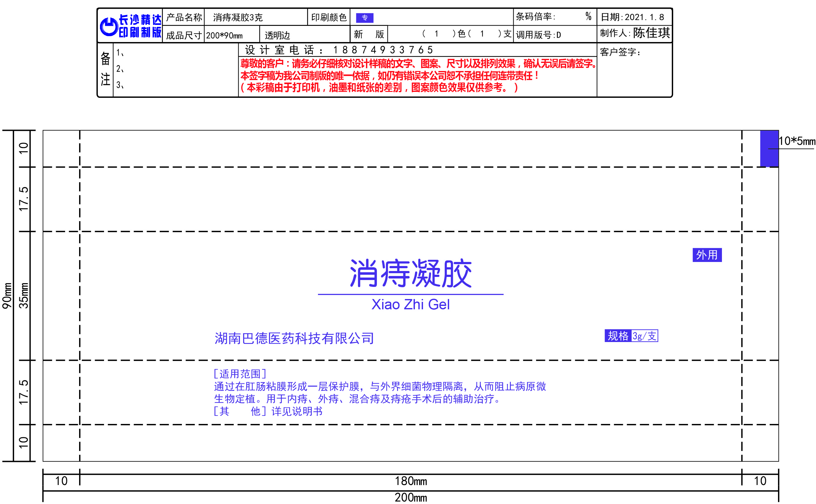The height and width of the screenshot is (504, 816).
Task: Select the 规格 blue label box
Action: (x=618, y=336)
